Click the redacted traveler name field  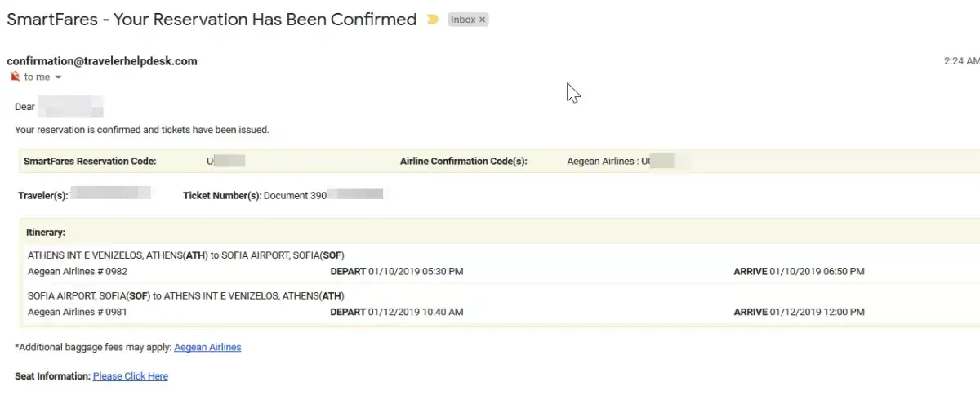point(111,194)
